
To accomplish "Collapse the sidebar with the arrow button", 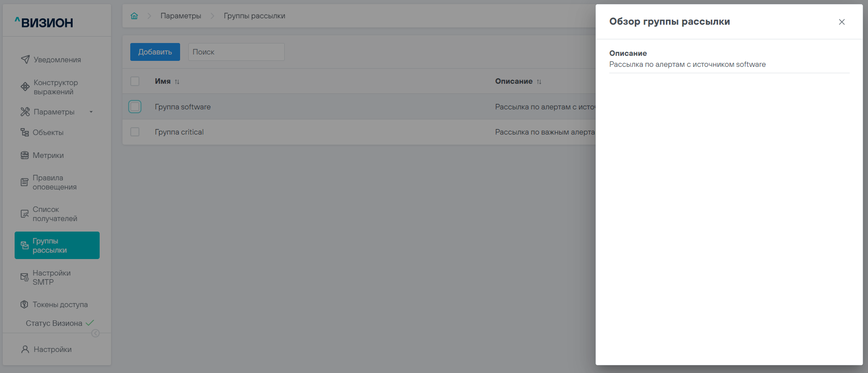I will 96,333.
